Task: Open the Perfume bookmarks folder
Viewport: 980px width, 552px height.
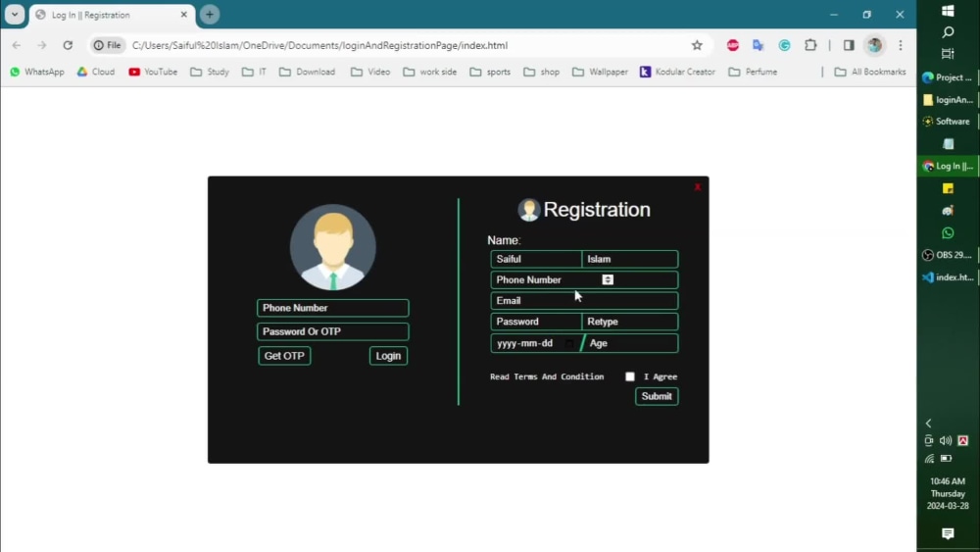Action: point(753,72)
